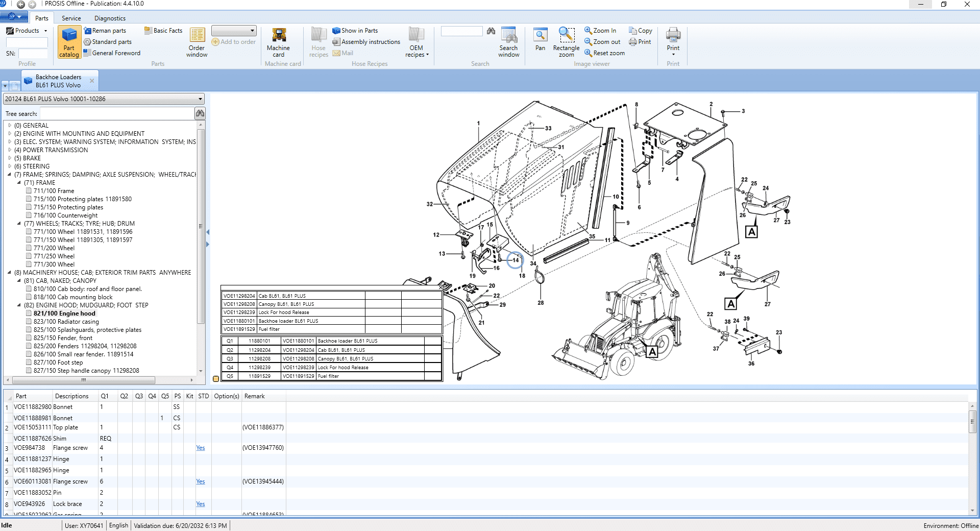Image resolution: width=980 pixels, height=531 pixels.
Task: Select 823/100 Radiator casing tree item
Action: click(66, 322)
